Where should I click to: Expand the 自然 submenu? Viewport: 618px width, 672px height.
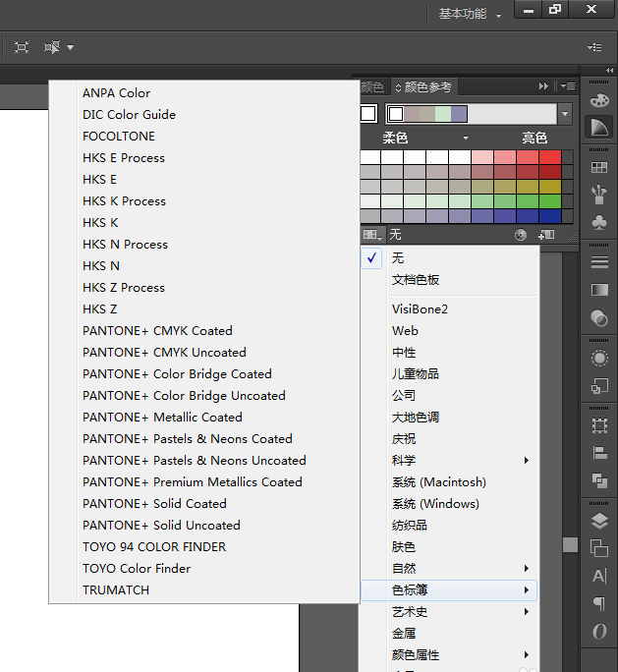[450, 568]
